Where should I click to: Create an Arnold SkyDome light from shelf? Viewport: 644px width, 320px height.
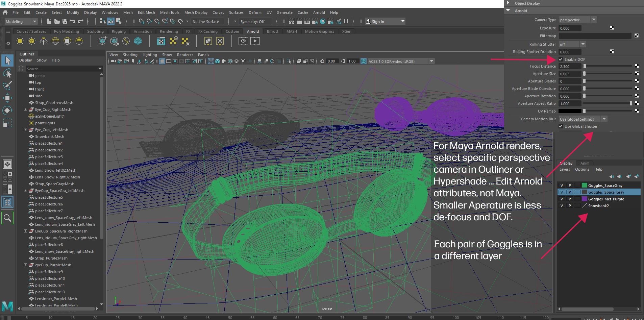[55, 41]
